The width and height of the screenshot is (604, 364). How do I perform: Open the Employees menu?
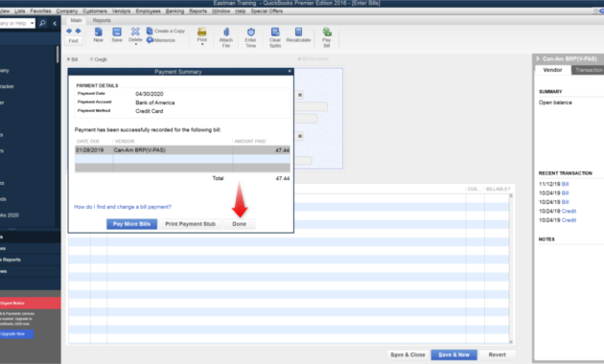tap(148, 11)
